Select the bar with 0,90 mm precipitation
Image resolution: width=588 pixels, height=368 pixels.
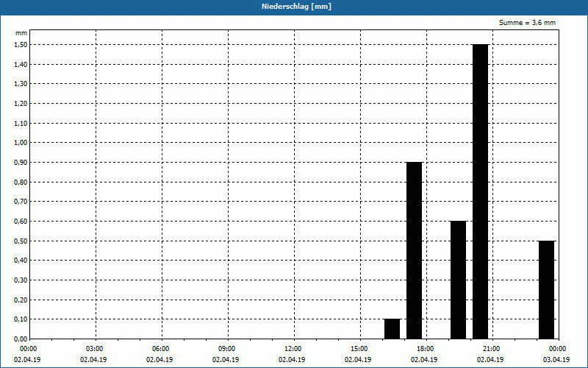pyautogui.click(x=415, y=250)
